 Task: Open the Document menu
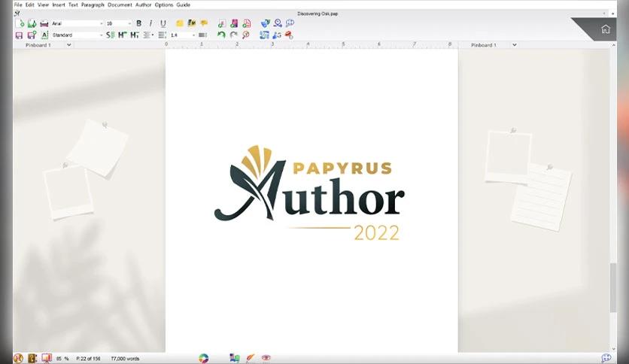[x=120, y=5]
